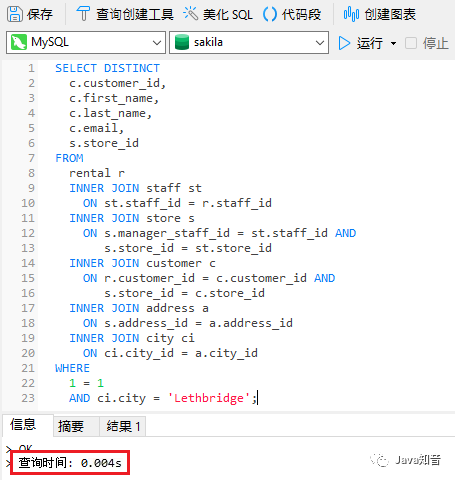Expand the sakila database dropdown

(320, 43)
